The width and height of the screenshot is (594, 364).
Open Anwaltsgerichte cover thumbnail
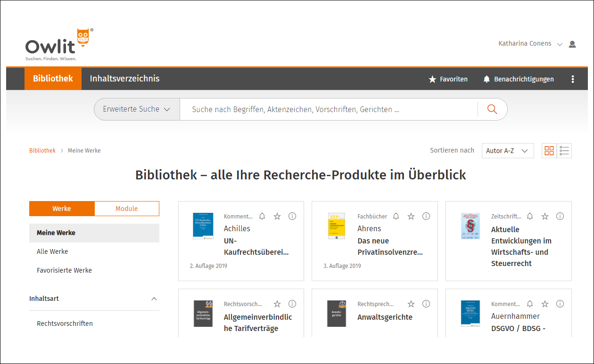click(337, 314)
